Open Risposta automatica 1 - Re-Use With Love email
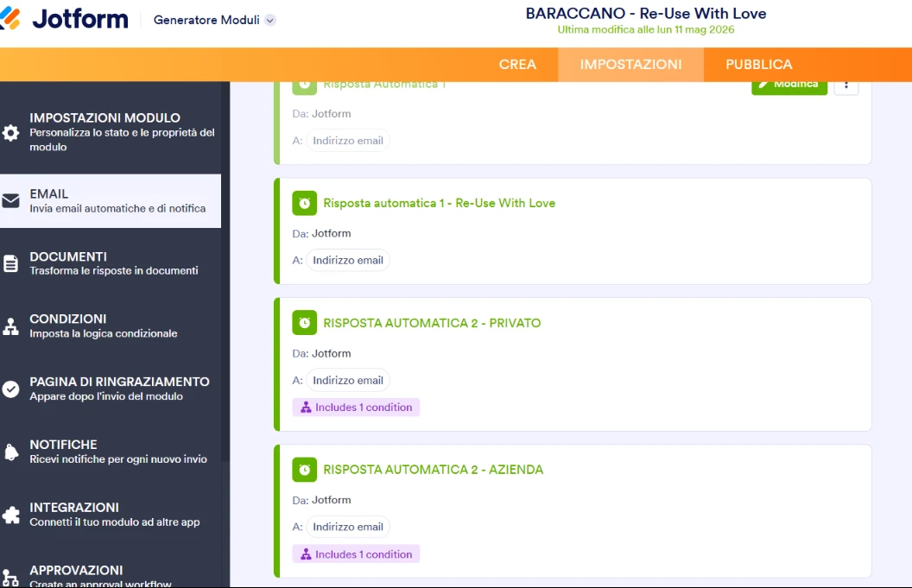This screenshot has width=912, height=588. tap(439, 203)
